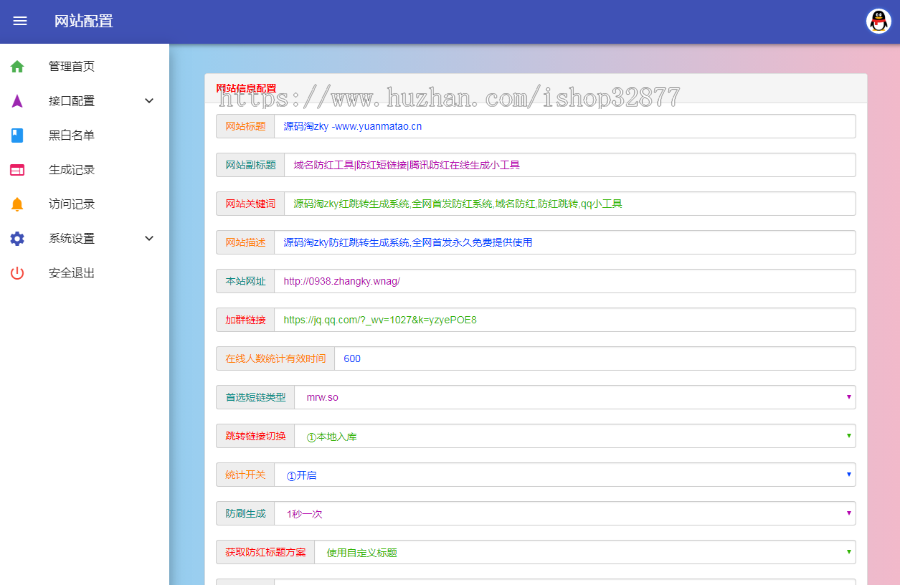Click the 跳转链接切换 label

[x=255, y=436]
